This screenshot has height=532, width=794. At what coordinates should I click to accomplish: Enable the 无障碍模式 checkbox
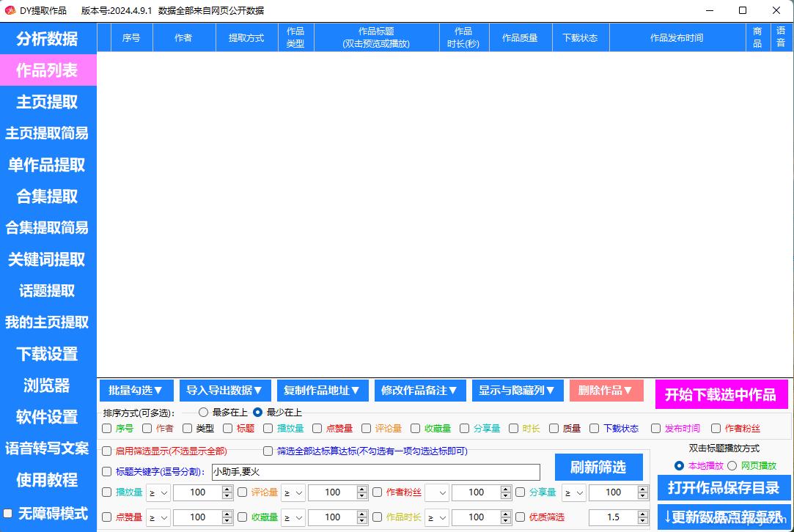(x=9, y=513)
